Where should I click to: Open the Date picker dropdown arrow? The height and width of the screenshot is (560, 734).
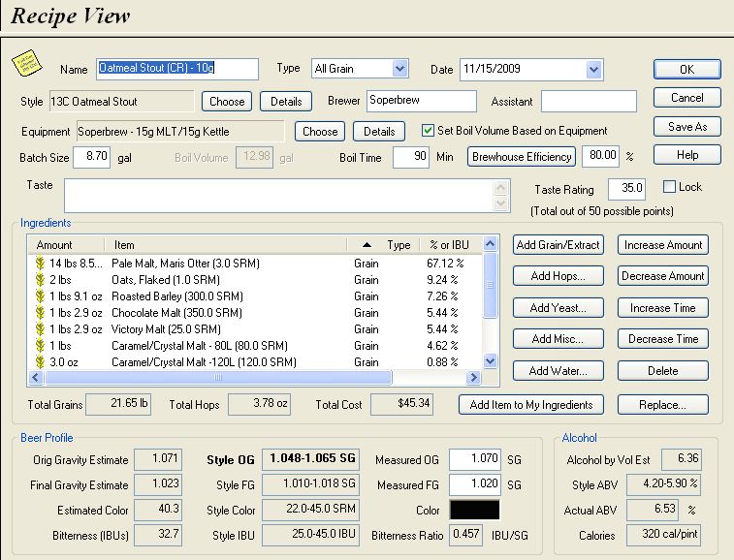click(593, 70)
